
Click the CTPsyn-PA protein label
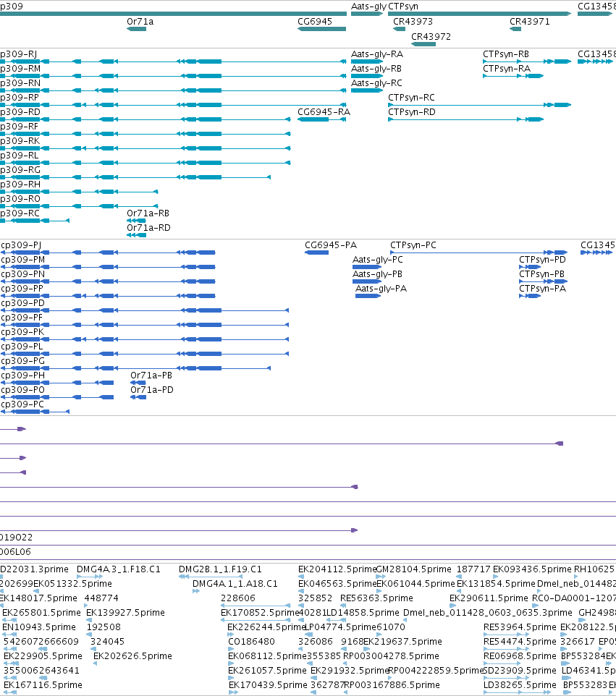point(543,289)
